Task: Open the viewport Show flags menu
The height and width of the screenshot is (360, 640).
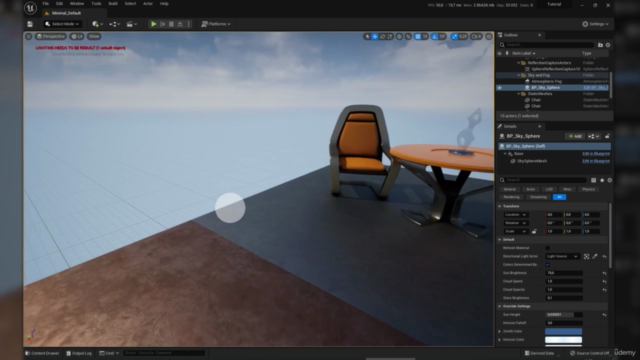Action: (x=94, y=36)
